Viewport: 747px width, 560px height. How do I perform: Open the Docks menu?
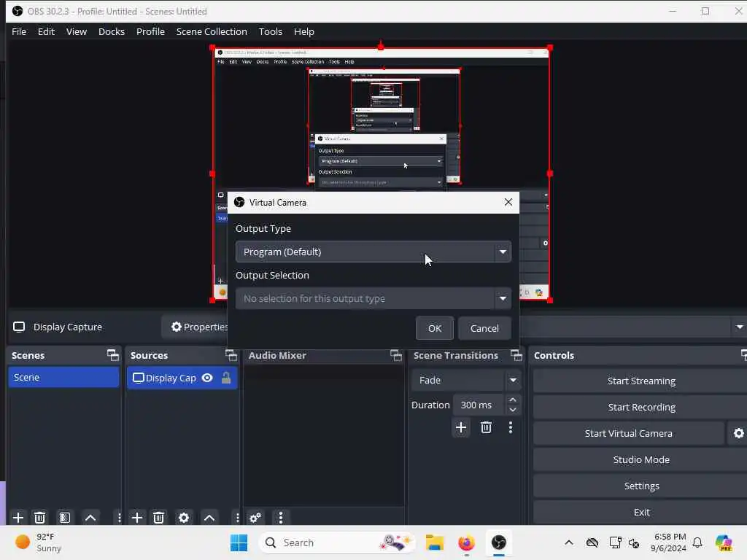coord(112,31)
